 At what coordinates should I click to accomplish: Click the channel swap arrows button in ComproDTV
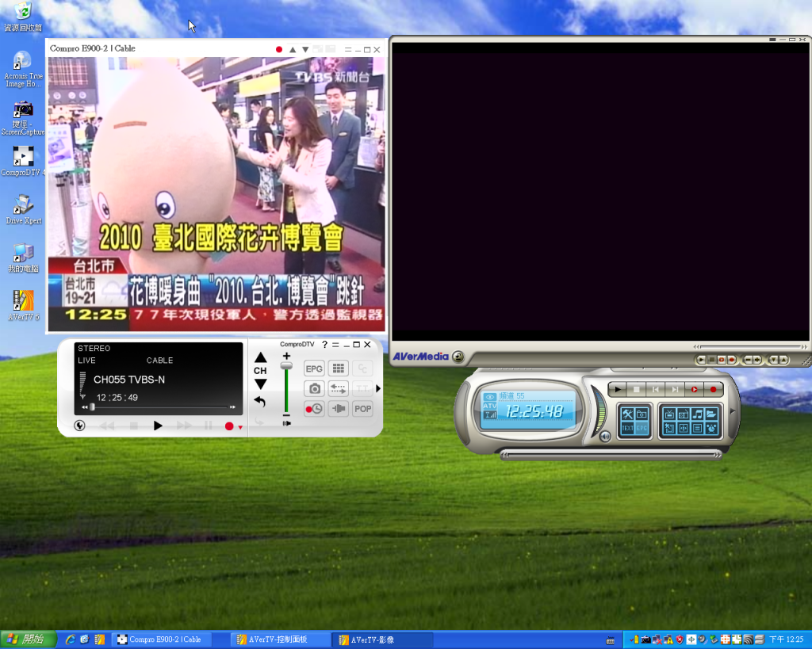click(x=339, y=388)
